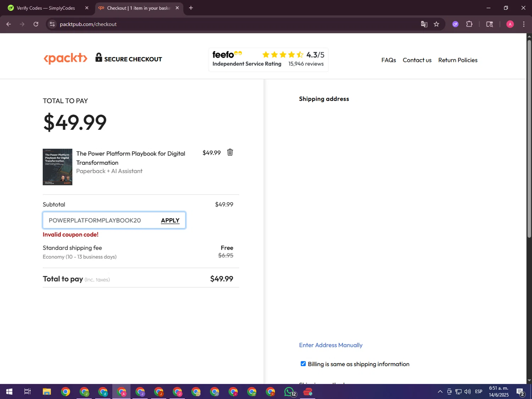Open the Windows Start menu
The image size is (532, 399).
[x=9, y=392]
